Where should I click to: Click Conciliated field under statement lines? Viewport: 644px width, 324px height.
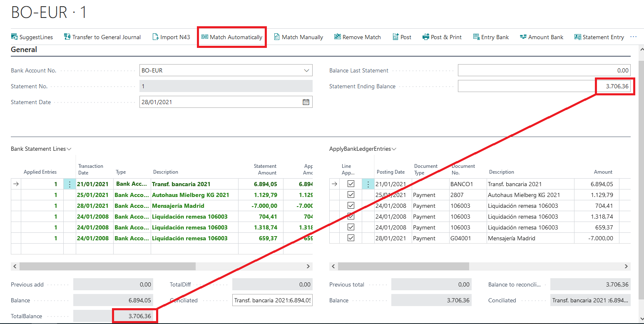272,300
